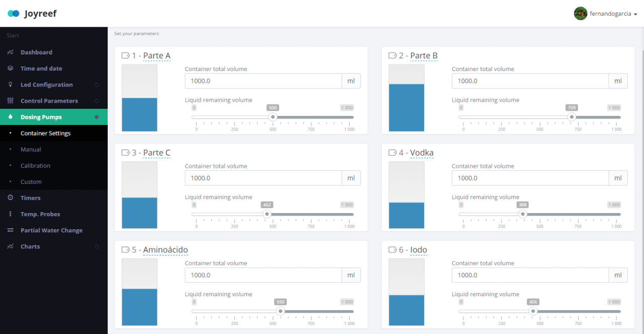This screenshot has height=334, width=644.
Task: Expand the Led Configuration submenu circle
Action: tap(97, 85)
